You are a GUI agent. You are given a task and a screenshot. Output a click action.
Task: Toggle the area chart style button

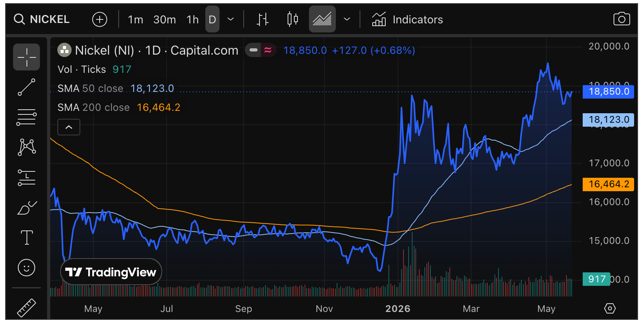click(x=322, y=19)
